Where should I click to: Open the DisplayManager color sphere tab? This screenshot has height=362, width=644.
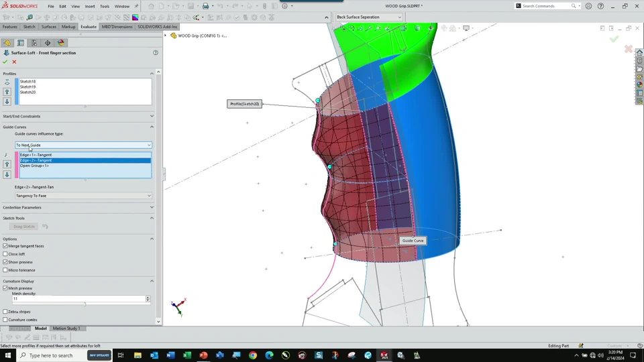(61, 43)
